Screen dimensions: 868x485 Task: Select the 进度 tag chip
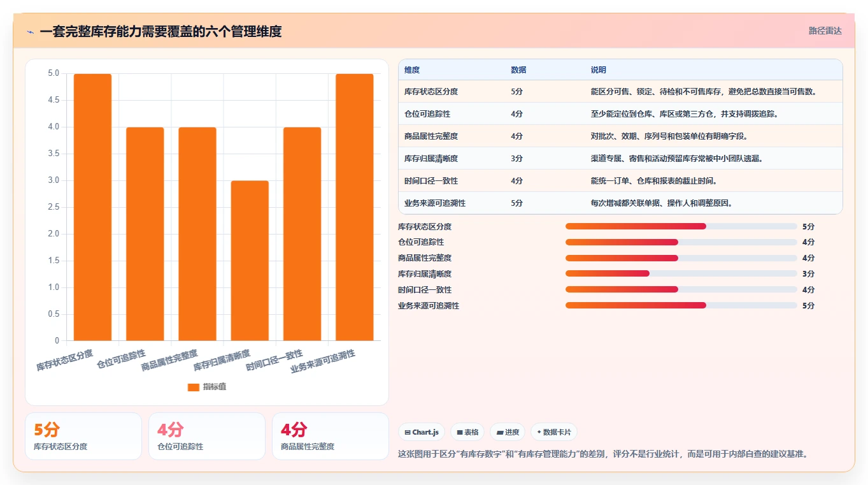click(x=508, y=432)
